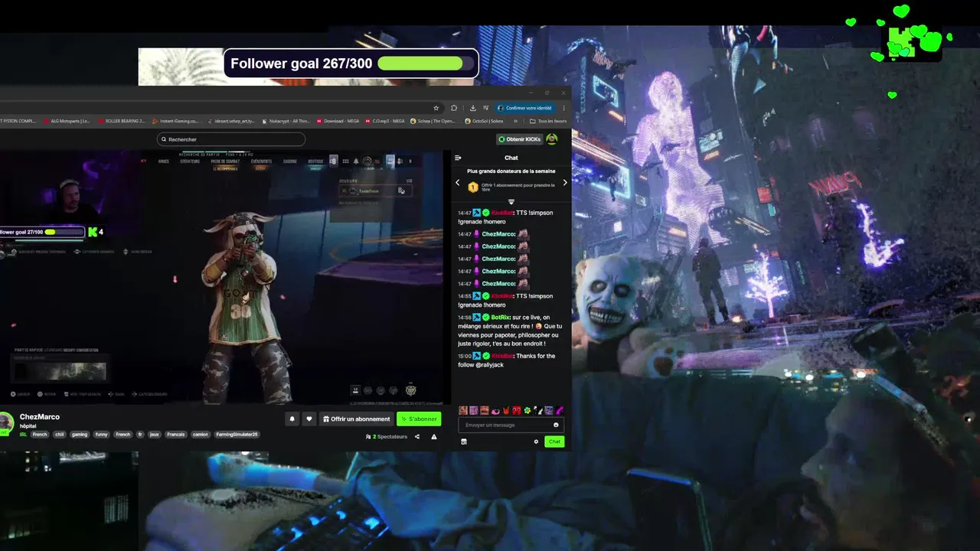Follow the channel with the heart icon
Screen dimensions: 980x551
tap(309, 419)
